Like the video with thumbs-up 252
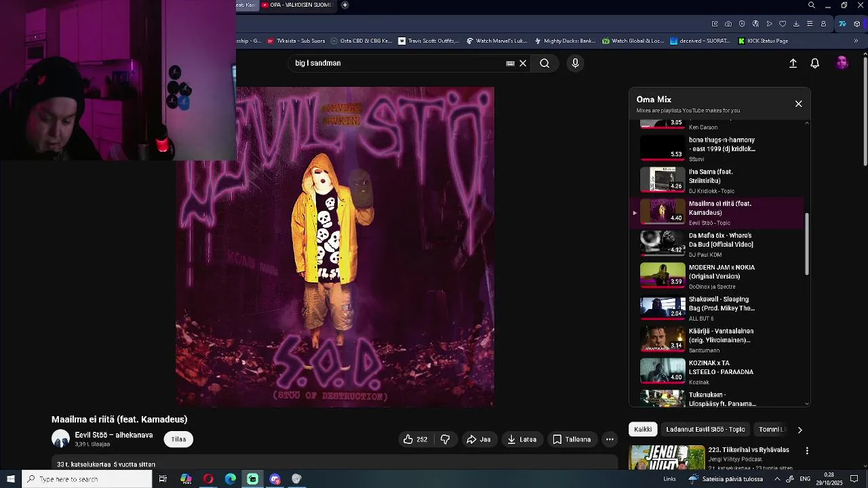 [x=416, y=439]
